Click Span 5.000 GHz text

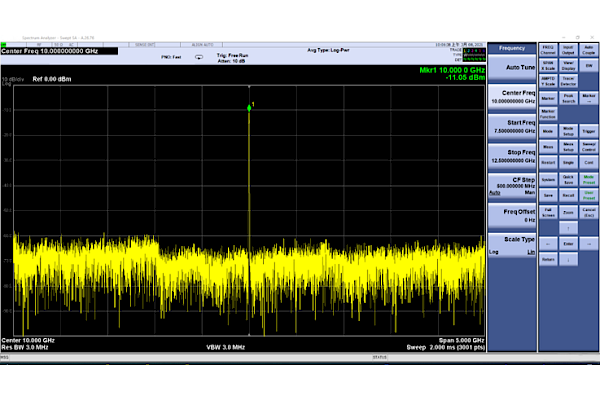(461, 340)
